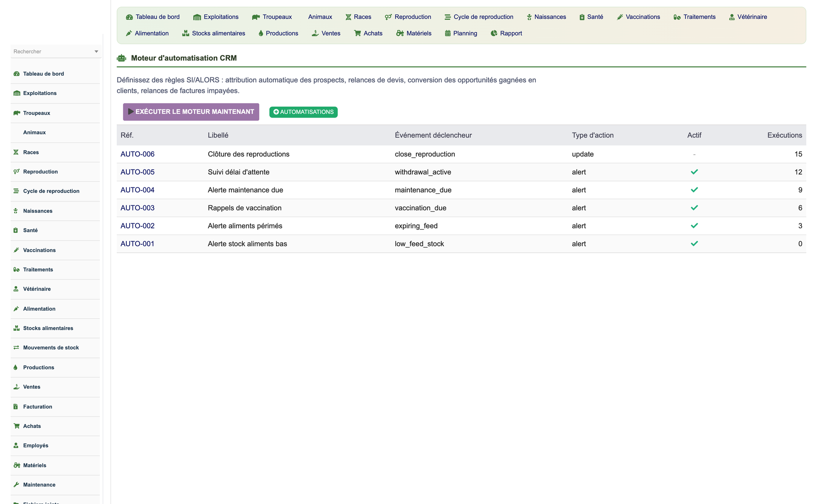Toggle active checkmark for AUTO-002

coord(694,226)
